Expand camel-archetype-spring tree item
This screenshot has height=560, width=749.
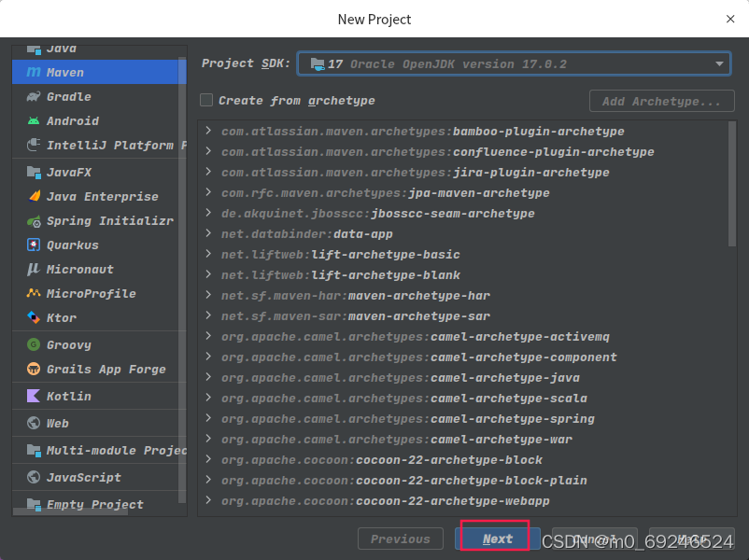(x=208, y=419)
